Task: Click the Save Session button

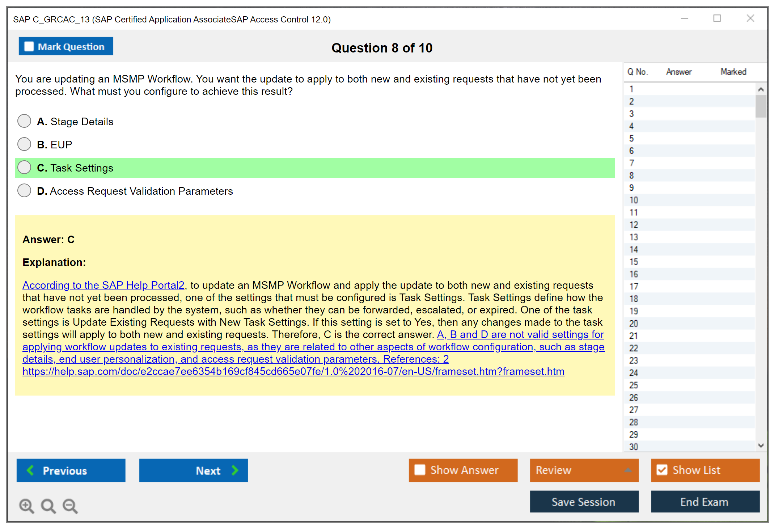Action: (584, 502)
